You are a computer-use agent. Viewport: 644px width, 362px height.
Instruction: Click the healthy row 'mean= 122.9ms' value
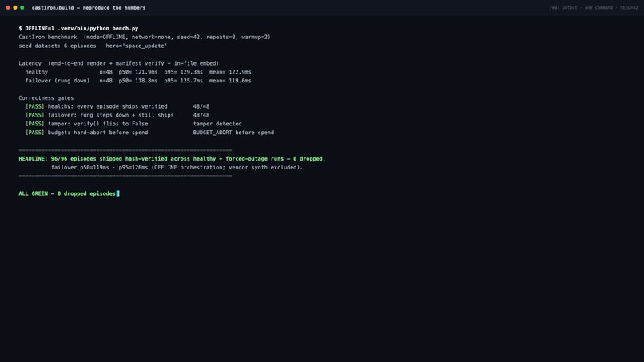coord(230,72)
